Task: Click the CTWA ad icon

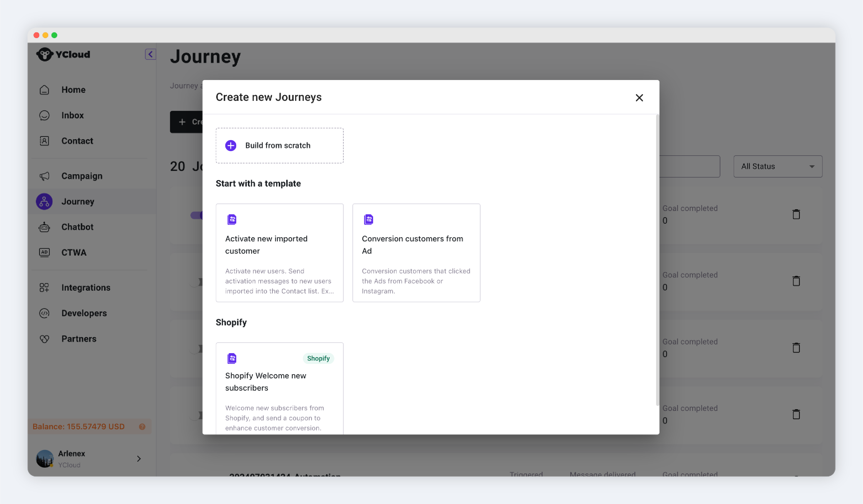Action: click(x=44, y=252)
